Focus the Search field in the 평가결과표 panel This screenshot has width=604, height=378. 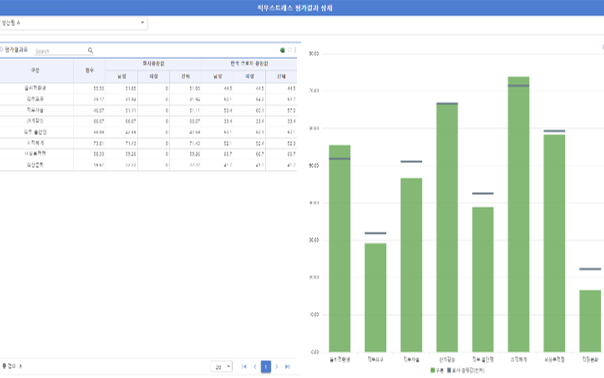pyautogui.click(x=61, y=50)
